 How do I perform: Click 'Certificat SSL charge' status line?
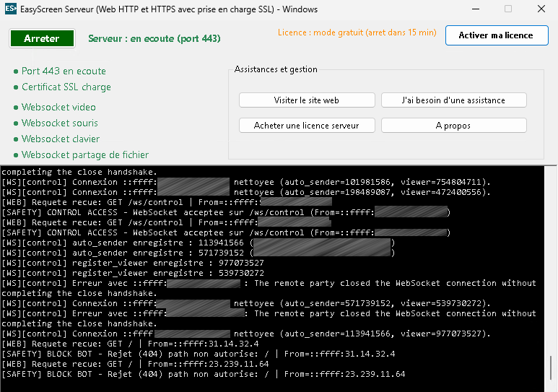tap(62, 87)
